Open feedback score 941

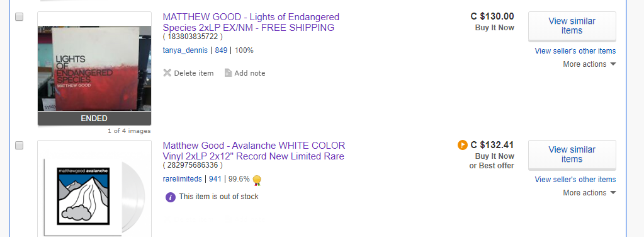tap(215, 179)
